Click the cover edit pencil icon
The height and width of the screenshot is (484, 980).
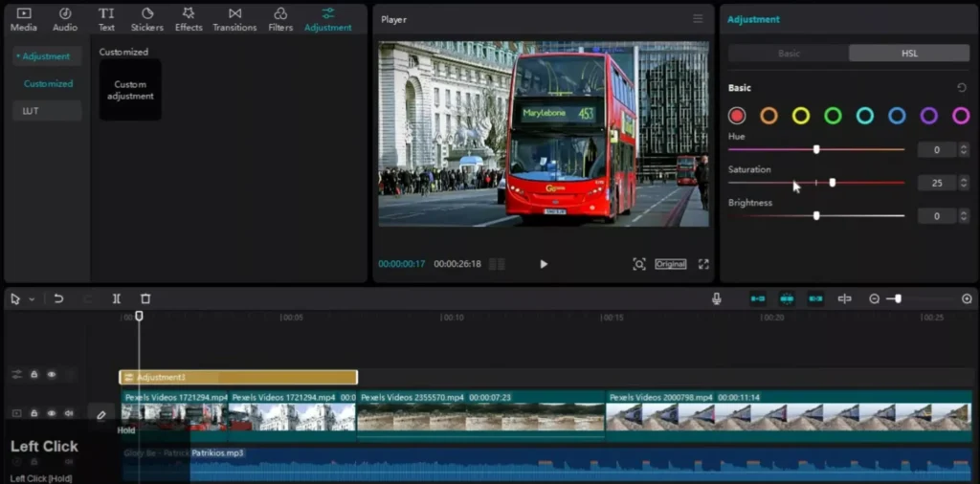[101, 415]
